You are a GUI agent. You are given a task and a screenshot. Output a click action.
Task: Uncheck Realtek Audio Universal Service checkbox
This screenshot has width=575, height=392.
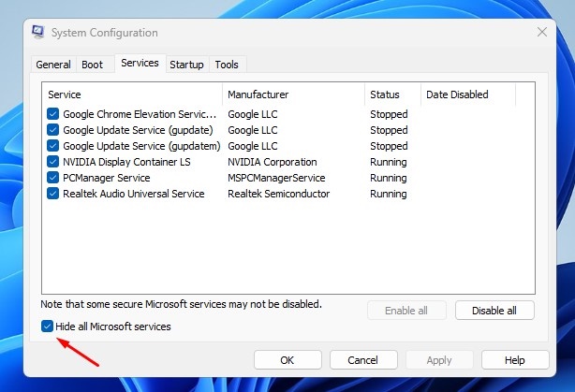(x=53, y=194)
